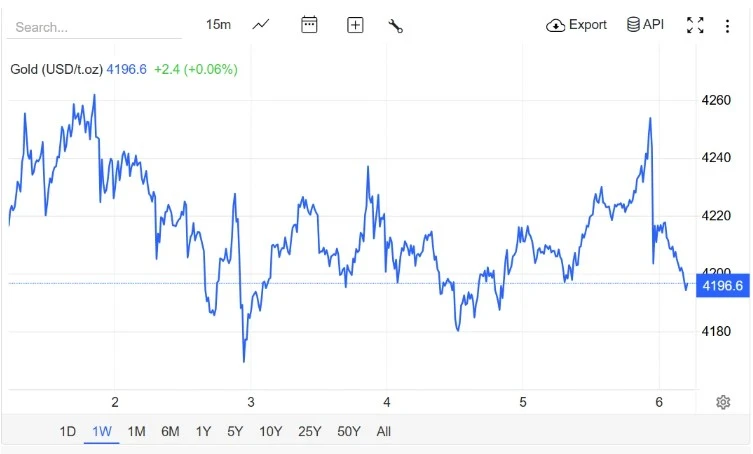Show All historical data range
753x454 pixels.
(384, 432)
